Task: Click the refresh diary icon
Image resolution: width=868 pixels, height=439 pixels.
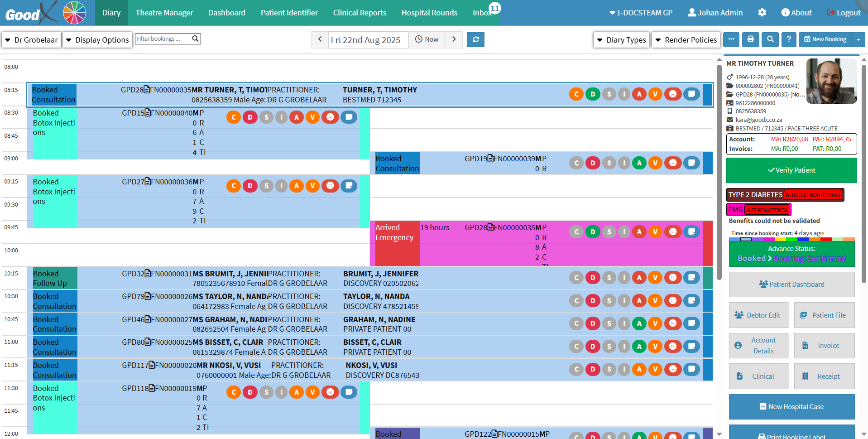Action: [x=475, y=39]
